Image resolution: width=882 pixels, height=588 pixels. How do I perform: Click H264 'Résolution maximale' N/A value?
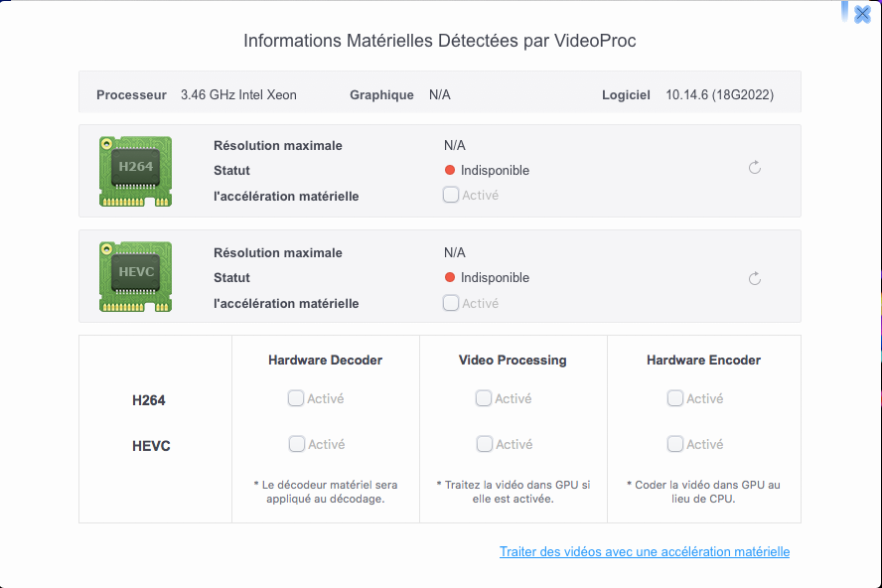pos(455,145)
